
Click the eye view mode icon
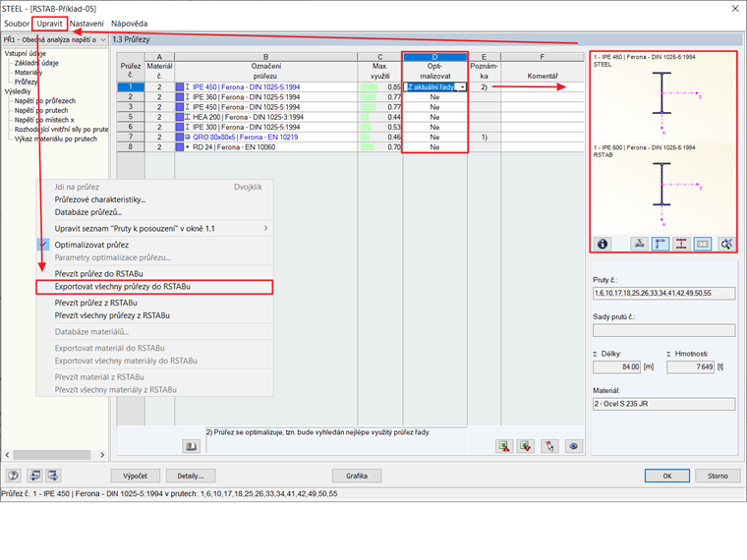(x=574, y=446)
